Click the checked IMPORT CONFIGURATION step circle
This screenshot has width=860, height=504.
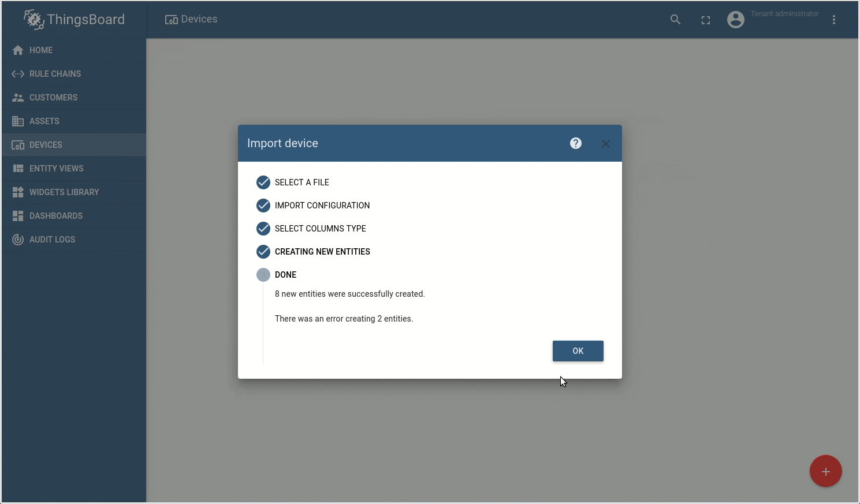(x=263, y=206)
